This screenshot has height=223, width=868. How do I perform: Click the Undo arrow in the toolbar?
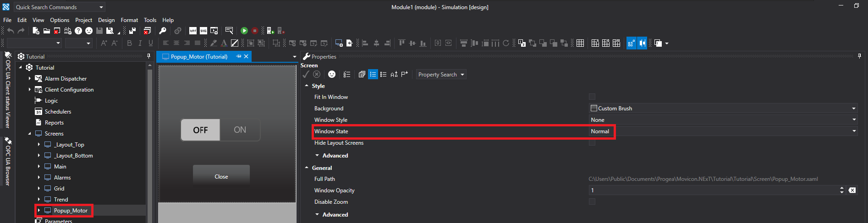11,31
